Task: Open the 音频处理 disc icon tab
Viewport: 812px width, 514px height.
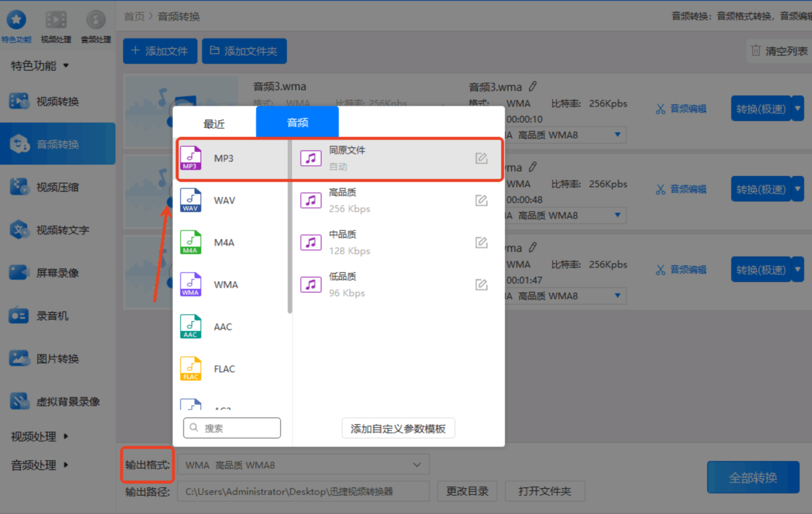Action: (96, 26)
